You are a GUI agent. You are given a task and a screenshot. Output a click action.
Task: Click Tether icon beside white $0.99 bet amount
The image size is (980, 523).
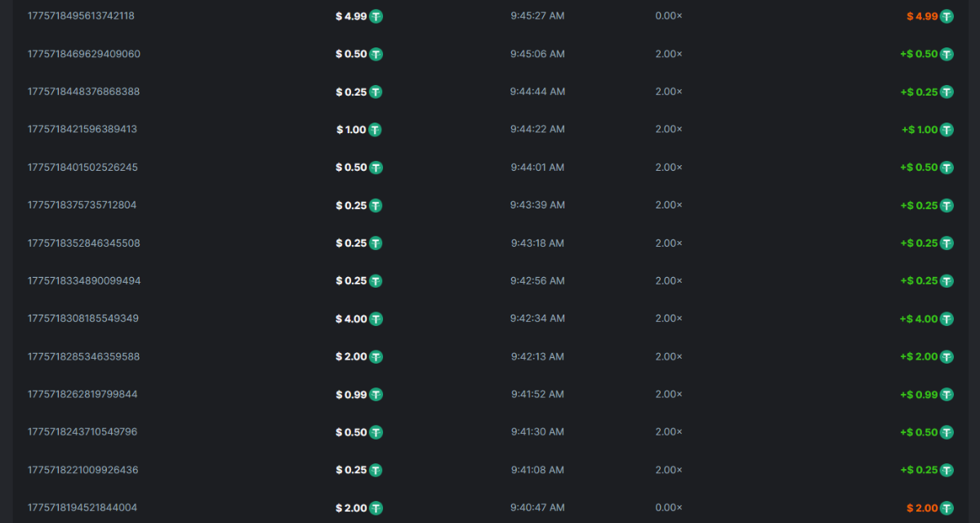376,395
